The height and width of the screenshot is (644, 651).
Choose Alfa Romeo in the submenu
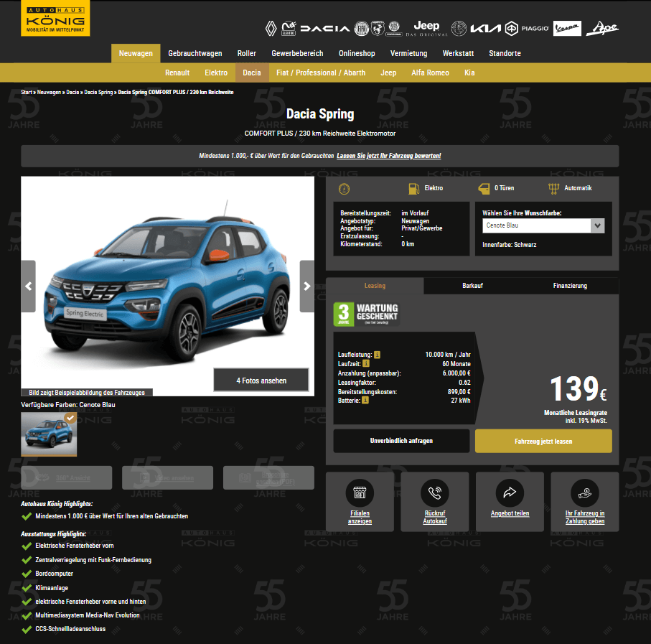(430, 73)
